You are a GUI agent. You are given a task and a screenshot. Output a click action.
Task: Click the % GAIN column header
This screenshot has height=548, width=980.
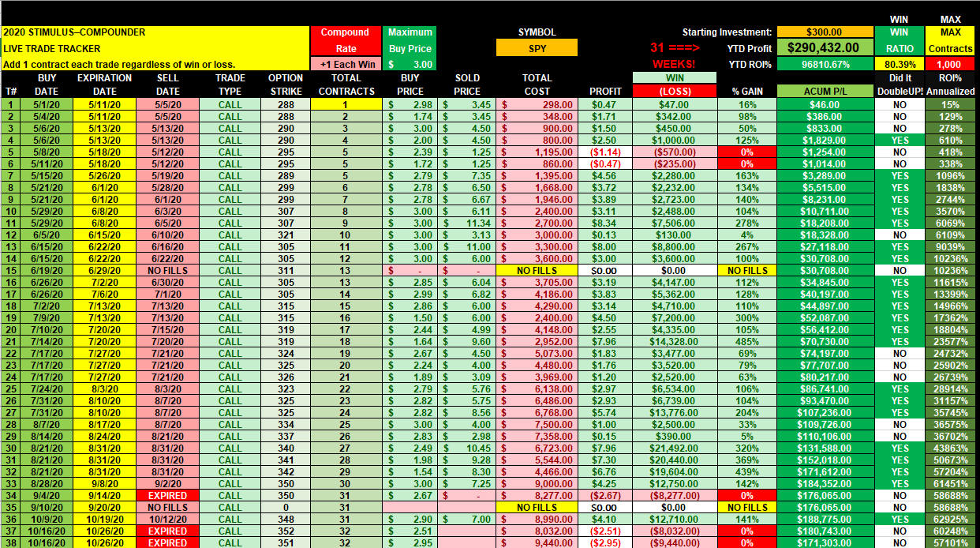(746, 91)
